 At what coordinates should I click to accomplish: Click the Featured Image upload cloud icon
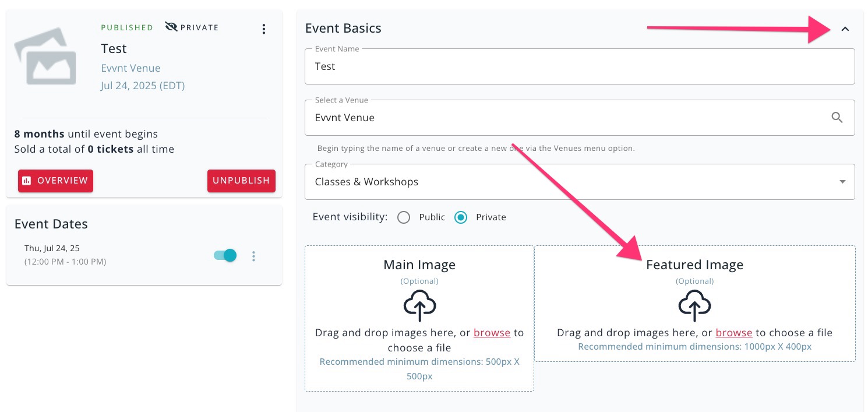(x=694, y=306)
